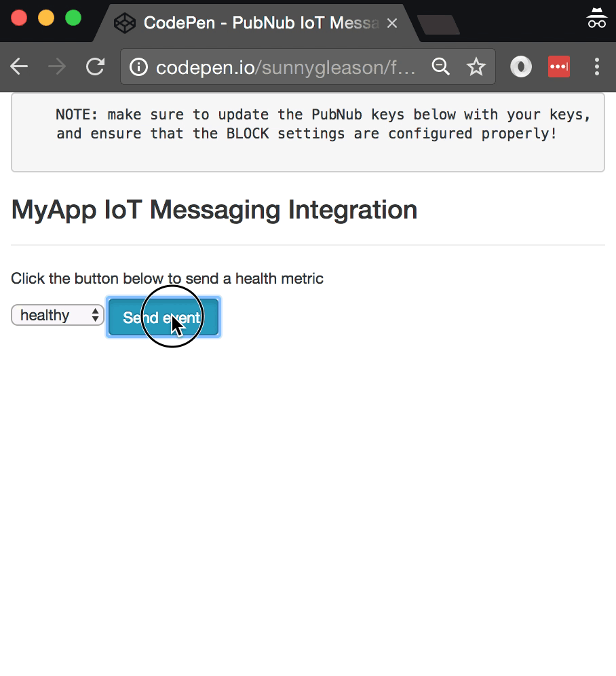The height and width of the screenshot is (676, 616).
Task: Open the red password manager extension
Action: (559, 67)
